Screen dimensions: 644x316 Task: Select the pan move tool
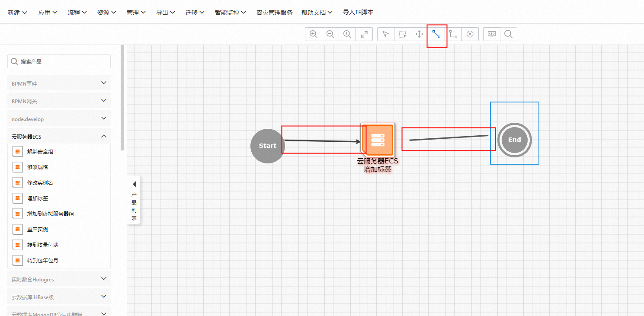click(420, 34)
